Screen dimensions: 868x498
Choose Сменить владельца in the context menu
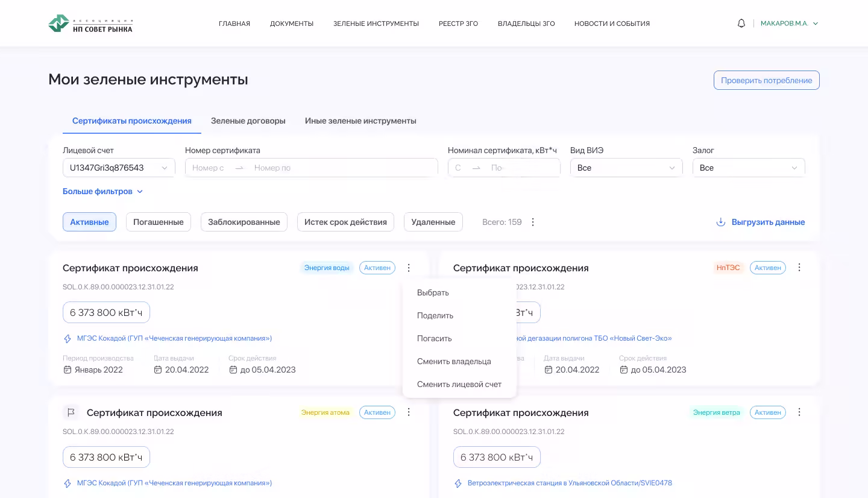[454, 361]
